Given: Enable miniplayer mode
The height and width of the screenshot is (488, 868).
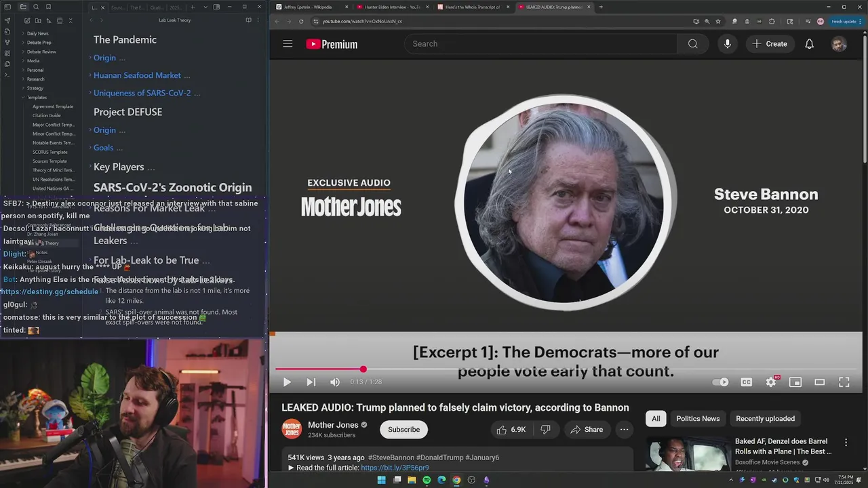Looking at the screenshot, I should click(795, 382).
